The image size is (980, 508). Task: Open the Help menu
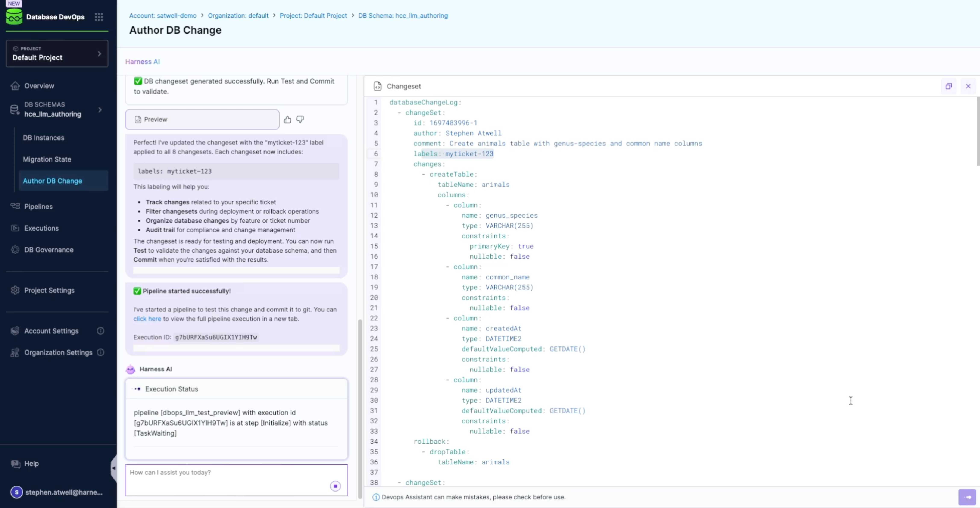32,464
